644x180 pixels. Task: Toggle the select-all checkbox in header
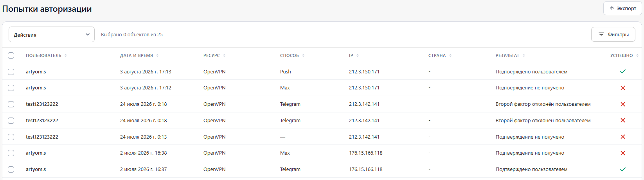pyautogui.click(x=11, y=55)
